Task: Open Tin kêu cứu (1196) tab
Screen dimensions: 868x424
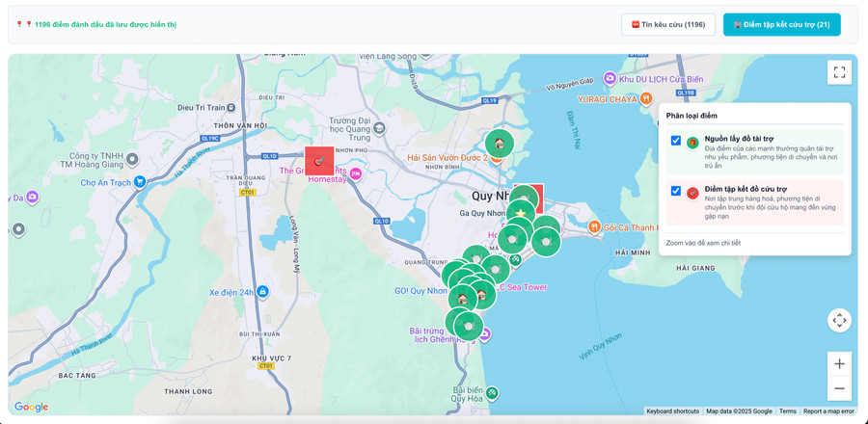Action: click(667, 24)
